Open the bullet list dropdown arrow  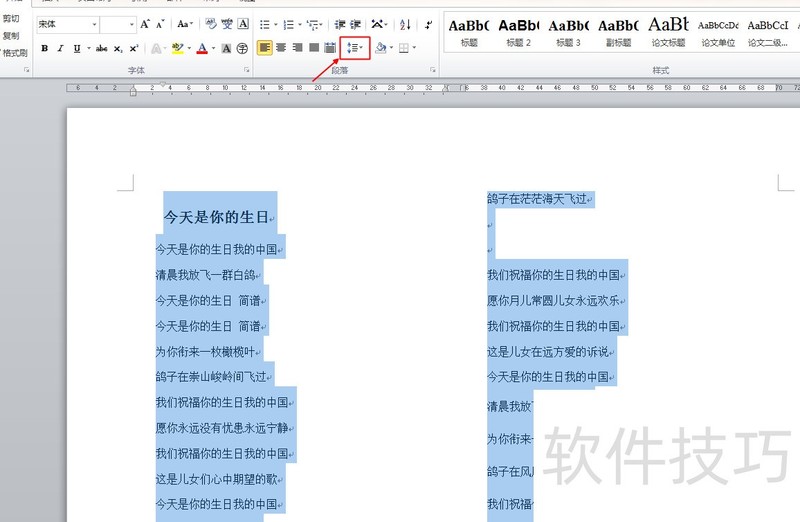click(276, 24)
